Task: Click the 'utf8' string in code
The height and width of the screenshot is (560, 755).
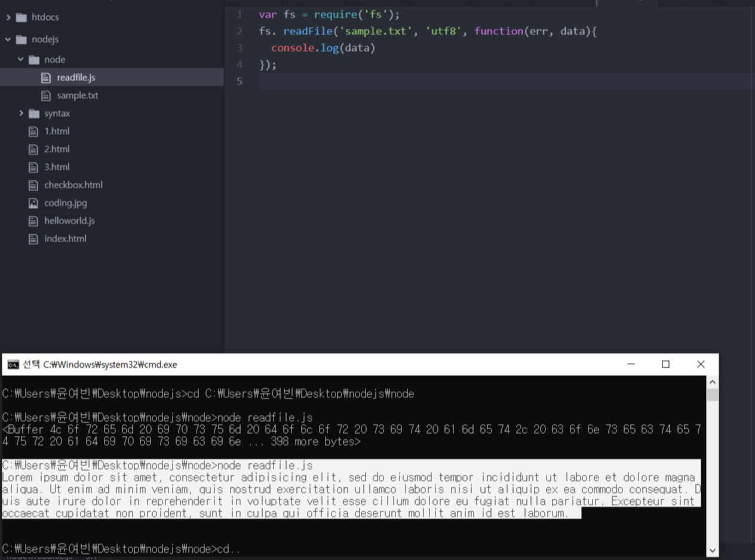Action: click(443, 31)
